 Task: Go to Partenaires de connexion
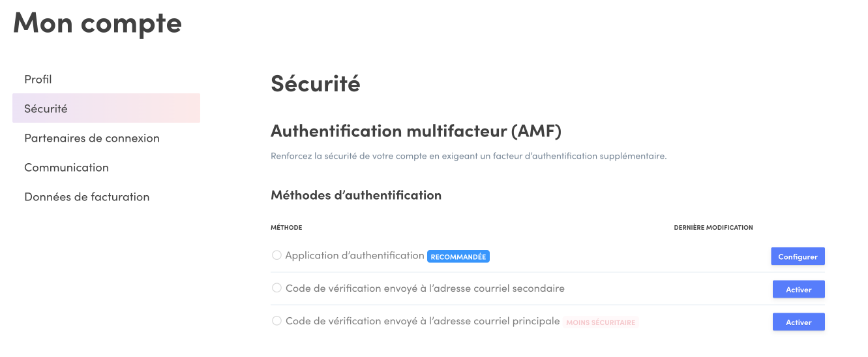tap(92, 138)
